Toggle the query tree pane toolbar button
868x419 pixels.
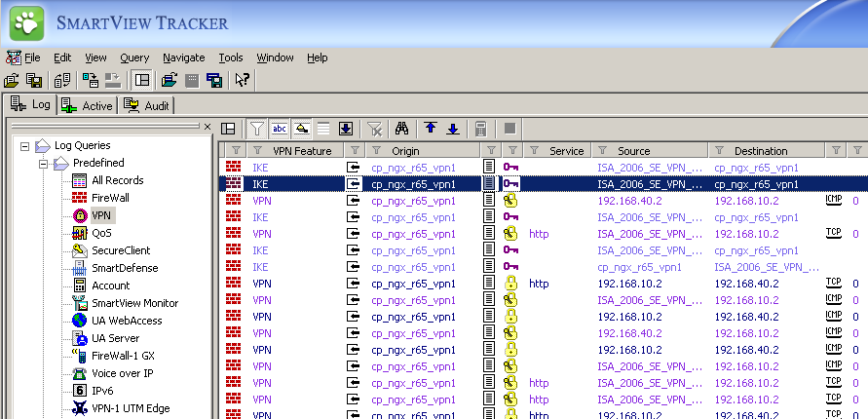[x=142, y=80]
